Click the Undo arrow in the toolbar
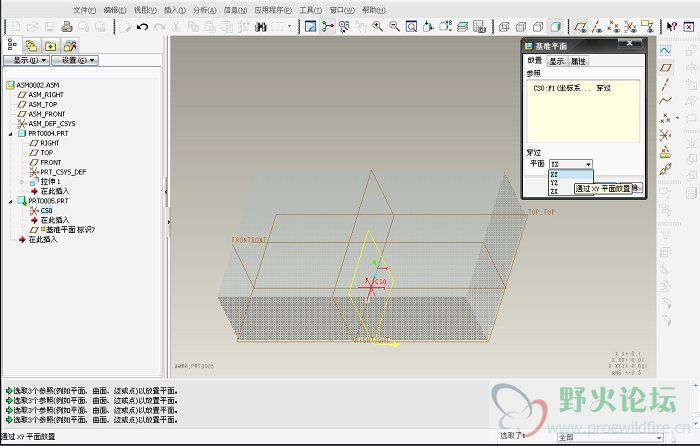700x446 pixels. coord(143,26)
